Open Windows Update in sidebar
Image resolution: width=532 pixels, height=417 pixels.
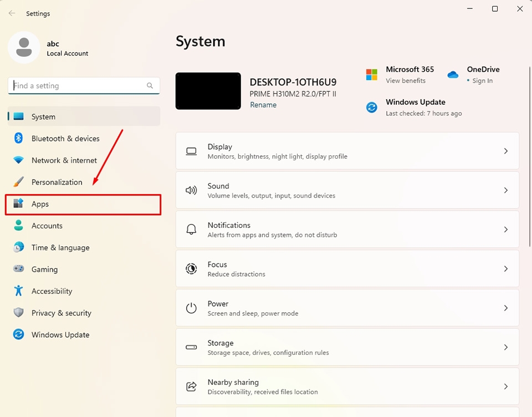coord(84,334)
